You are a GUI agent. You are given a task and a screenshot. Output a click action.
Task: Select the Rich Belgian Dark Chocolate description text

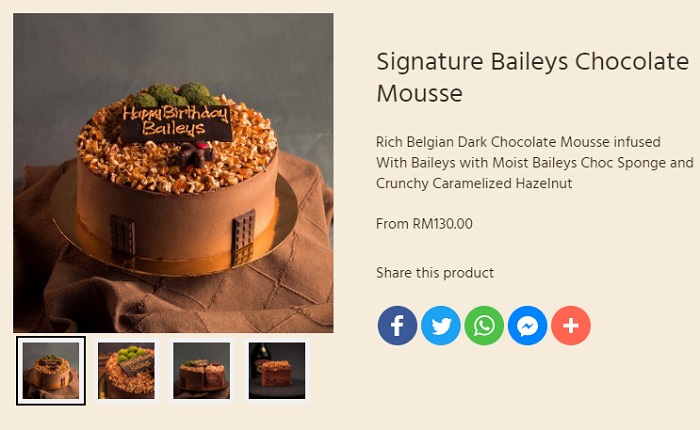click(x=534, y=163)
